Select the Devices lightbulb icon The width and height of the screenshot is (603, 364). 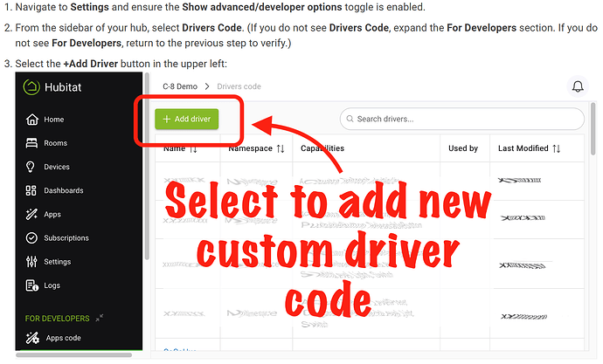click(30, 167)
